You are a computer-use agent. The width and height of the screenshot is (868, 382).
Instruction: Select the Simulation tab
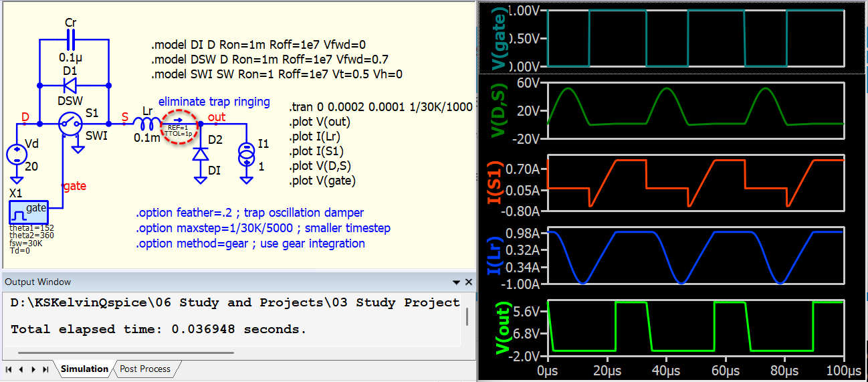click(84, 369)
